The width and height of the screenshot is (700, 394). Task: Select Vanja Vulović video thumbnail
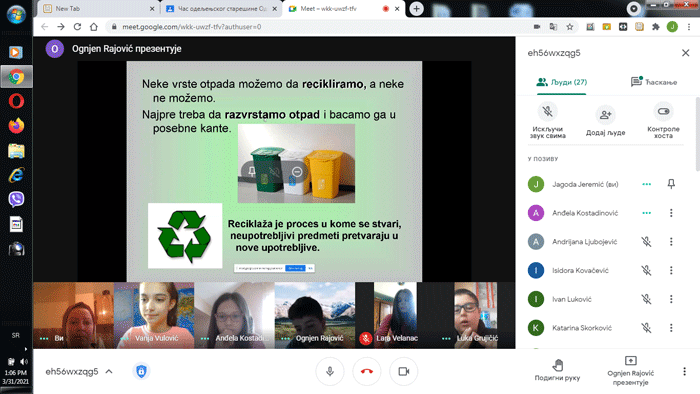coord(154,315)
